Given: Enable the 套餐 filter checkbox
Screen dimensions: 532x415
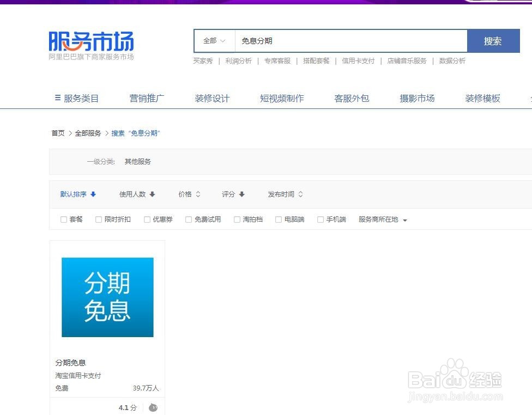Looking at the screenshot, I should click(x=64, y=219).
